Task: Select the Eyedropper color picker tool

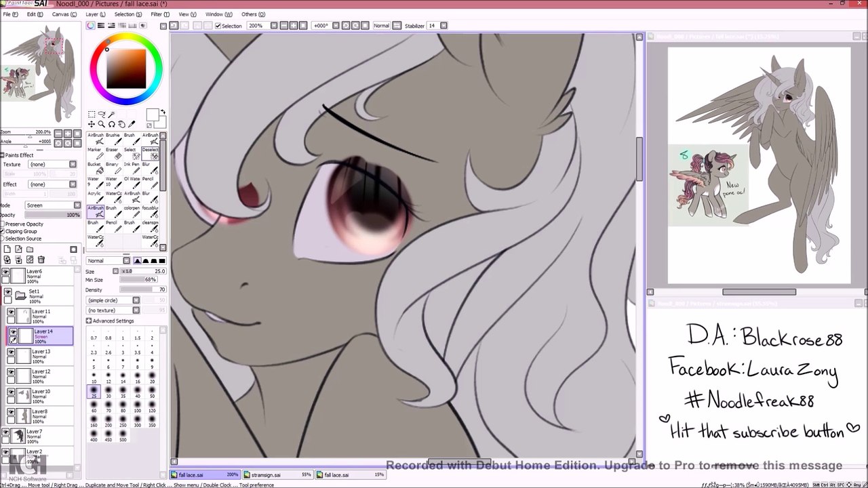Action: [x=132, y=124]
